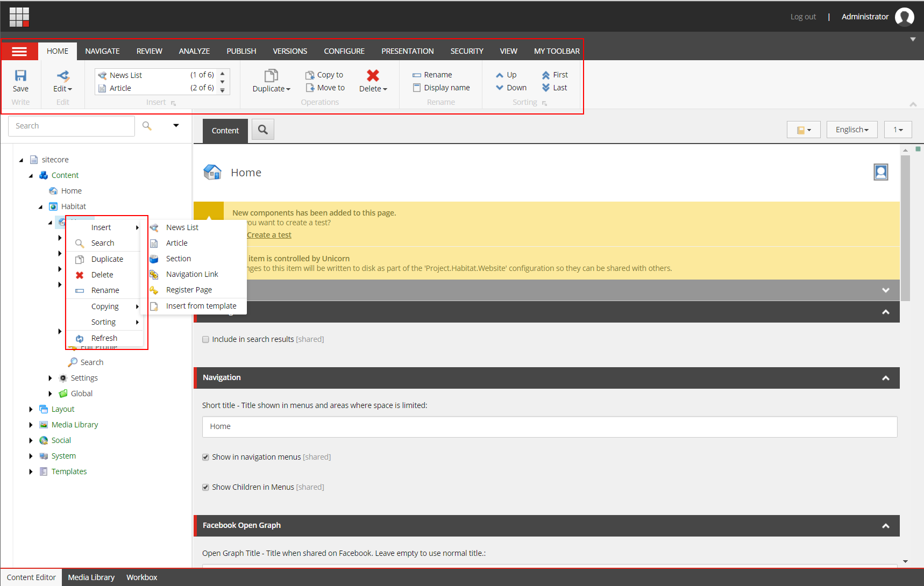
Task: Click the red Delete X icon in ribbon
Action: point(373,75)
